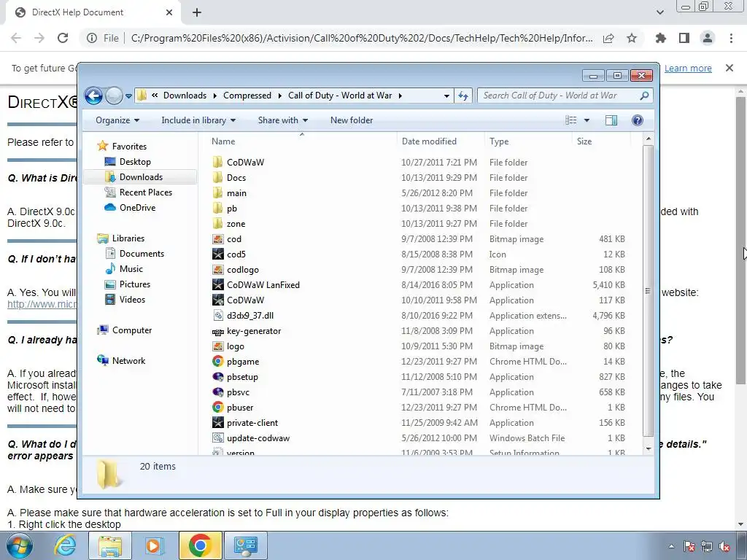The image size is (747, 560).
Task: Select private-client application icon
Action: (x=217, y=422)
